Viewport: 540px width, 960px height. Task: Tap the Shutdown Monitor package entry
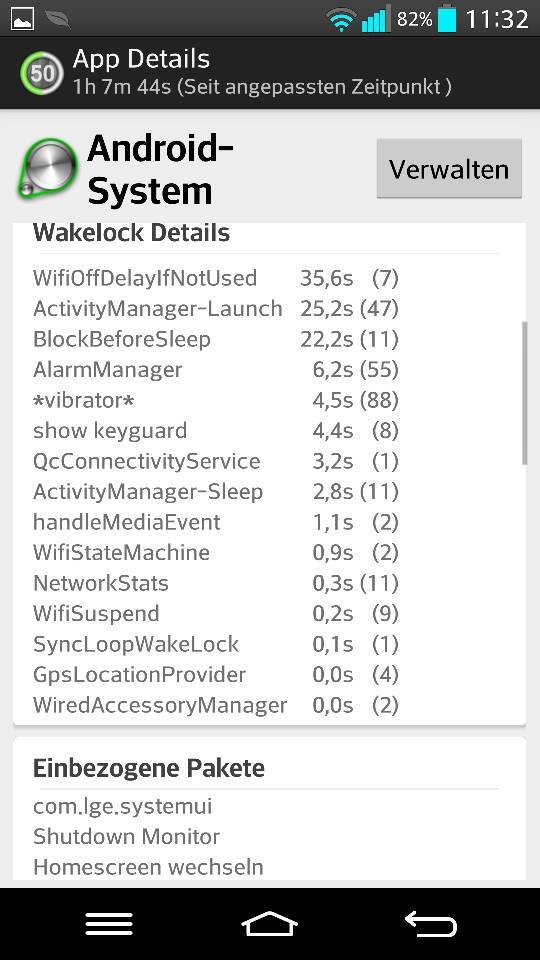click(x=126, y=836)
